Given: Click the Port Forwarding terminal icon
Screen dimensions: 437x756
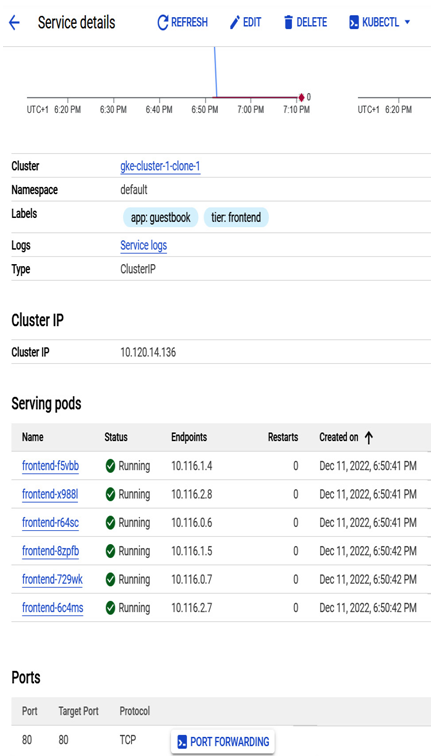Looking at the screenshot, I should 182,742.
